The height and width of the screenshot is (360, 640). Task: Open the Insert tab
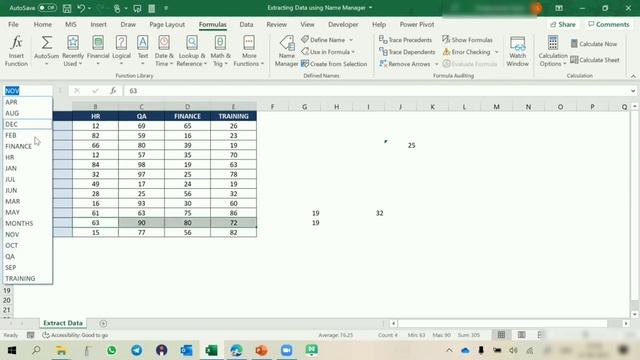(98, 24)
